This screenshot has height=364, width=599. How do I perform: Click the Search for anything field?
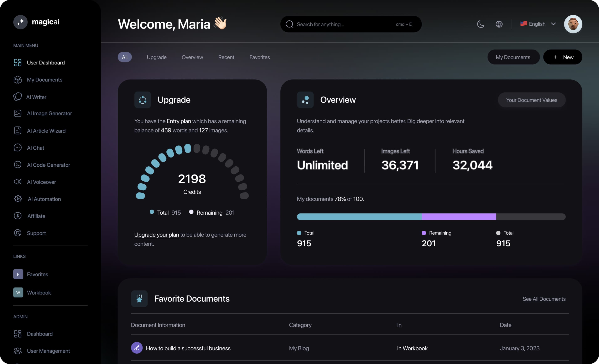tap(350, 24)
